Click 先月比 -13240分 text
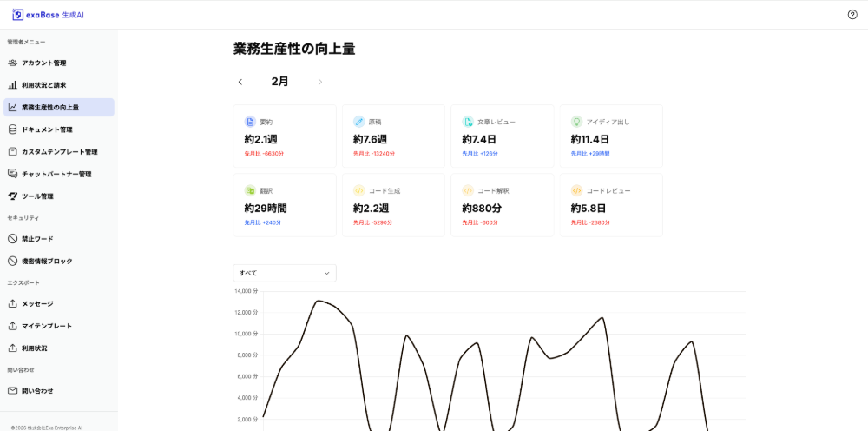Screen dimensions: 868x431 pyautogui.click(x=374, y=154)
